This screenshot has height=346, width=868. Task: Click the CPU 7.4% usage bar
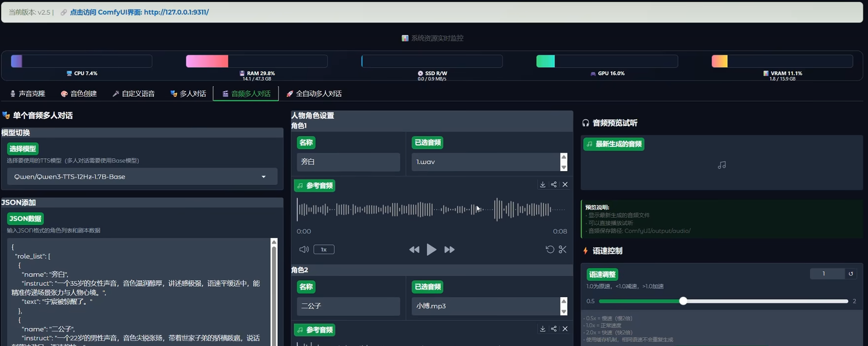pos(81,61)
